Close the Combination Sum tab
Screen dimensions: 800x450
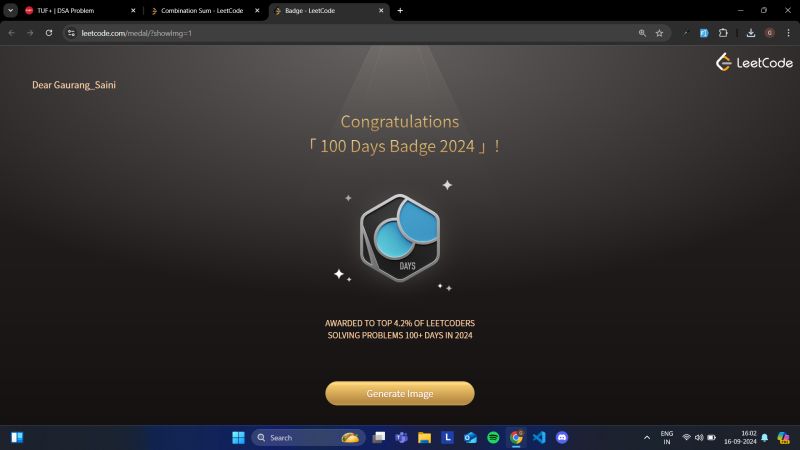click(x=257, y=10)
